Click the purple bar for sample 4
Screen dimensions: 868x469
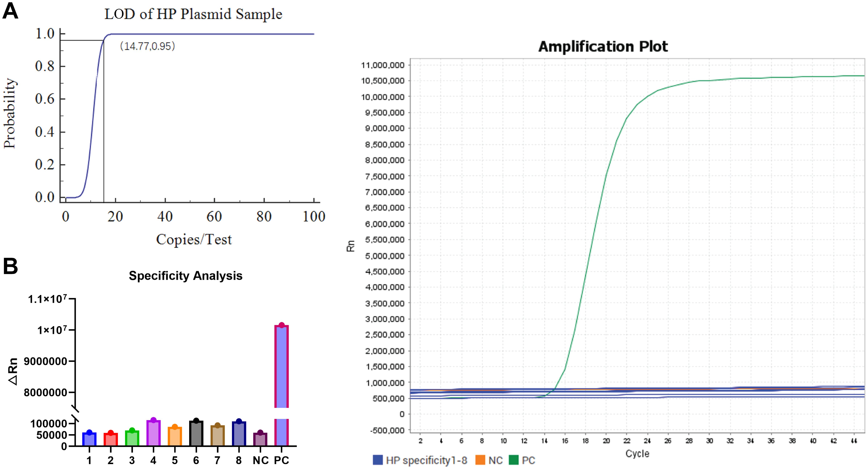click(x=153, y=433)
